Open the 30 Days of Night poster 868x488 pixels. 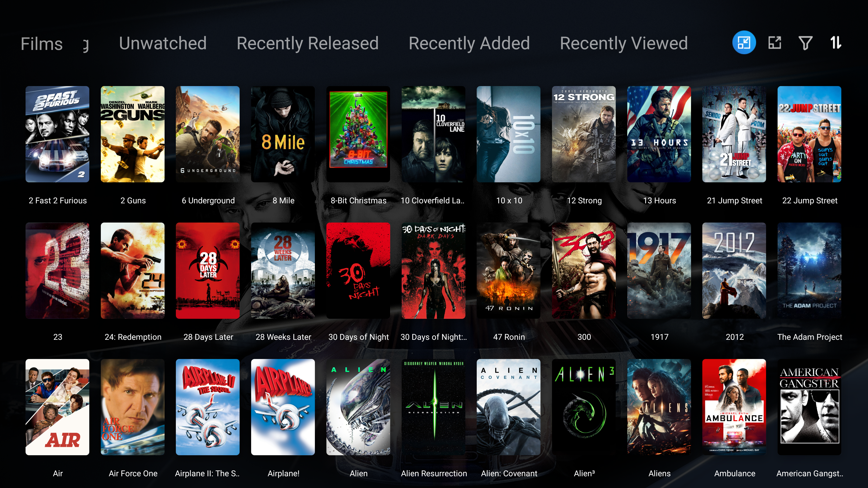(358, 270)
